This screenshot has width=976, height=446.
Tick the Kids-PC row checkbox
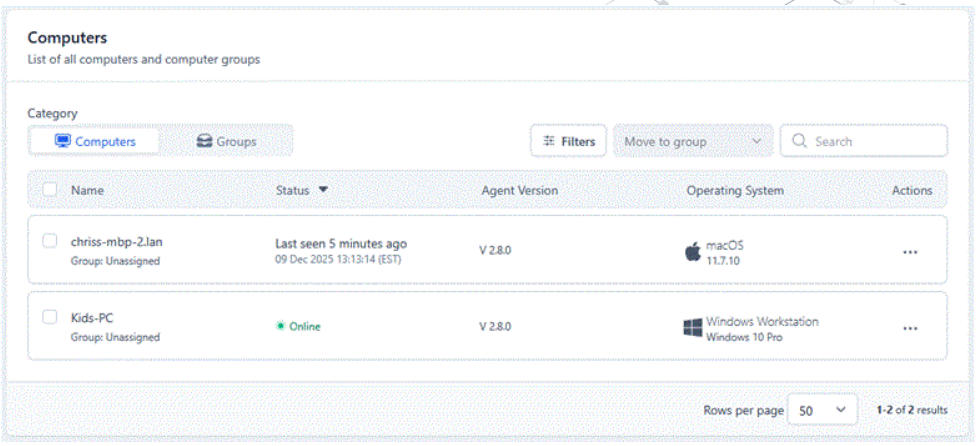click(50, 317)
